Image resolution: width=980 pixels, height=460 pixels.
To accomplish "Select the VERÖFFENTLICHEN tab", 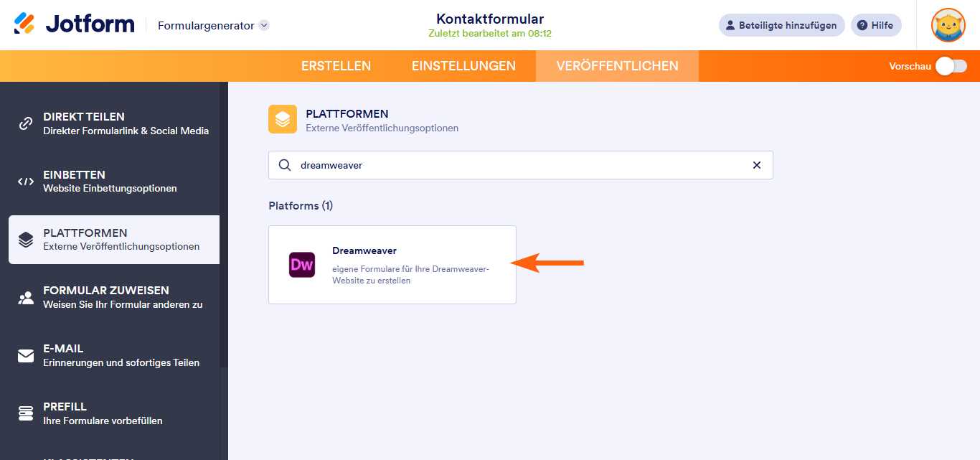I will tap(617, 66).
